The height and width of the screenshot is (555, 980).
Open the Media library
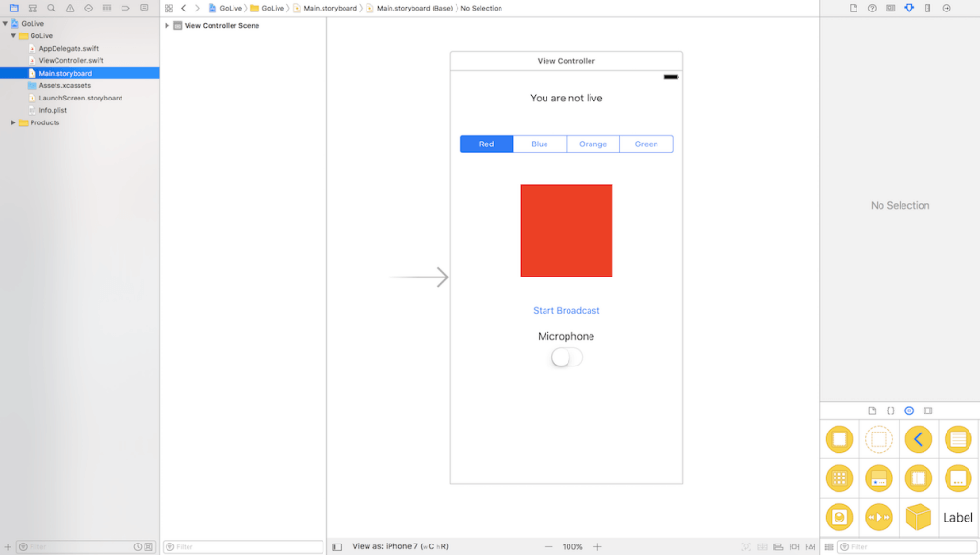click(929, 411)
